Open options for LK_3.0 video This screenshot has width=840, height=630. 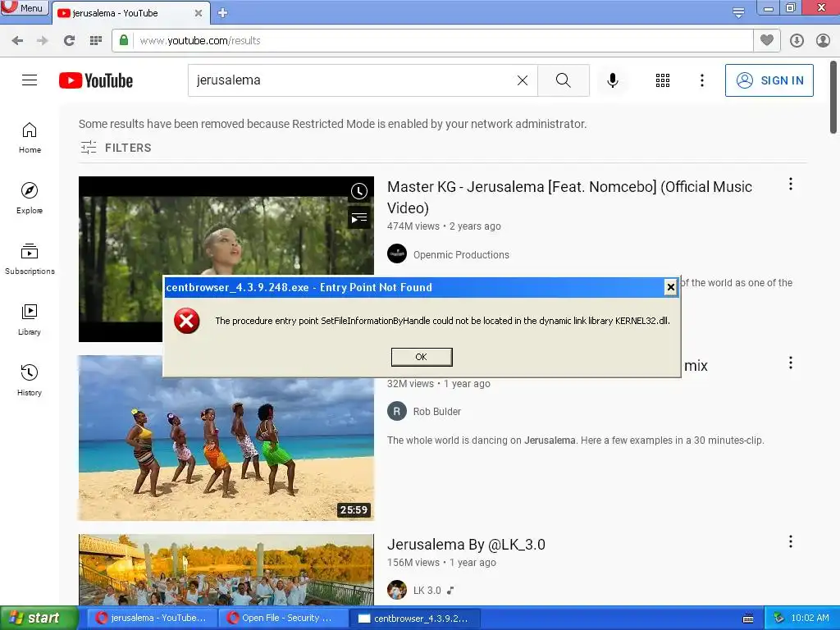(790, 541)
